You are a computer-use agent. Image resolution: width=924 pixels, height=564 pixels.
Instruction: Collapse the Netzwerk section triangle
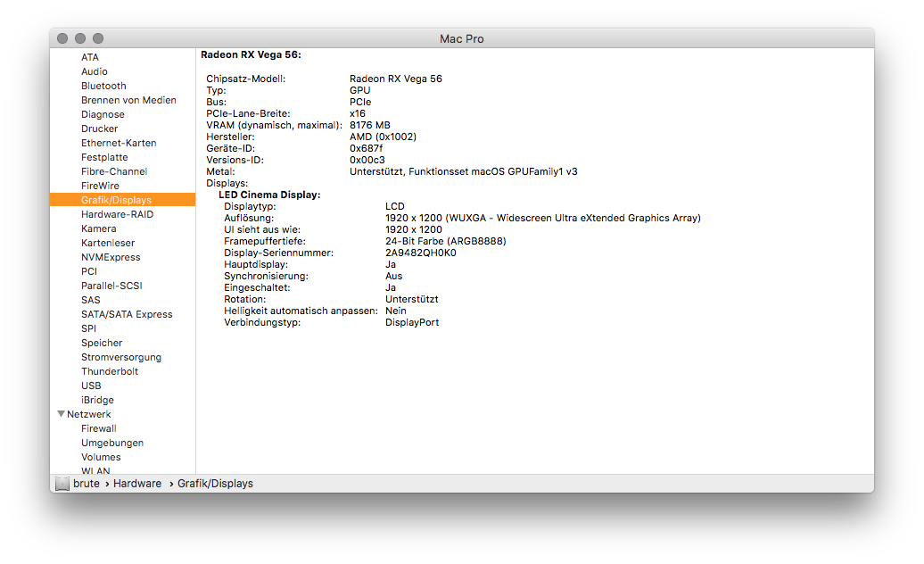point(61,414)
